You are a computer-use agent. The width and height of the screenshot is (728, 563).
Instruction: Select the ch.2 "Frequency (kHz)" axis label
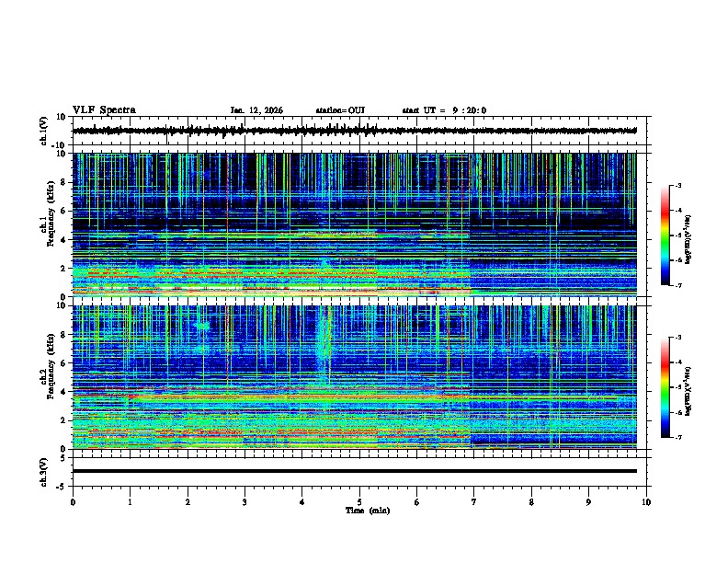point(51,366)
